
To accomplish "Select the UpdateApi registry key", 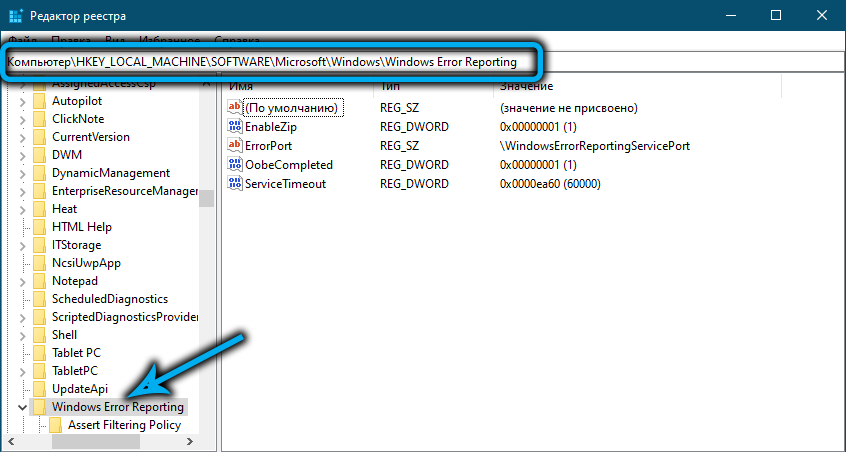I will (x=81, y=389).
